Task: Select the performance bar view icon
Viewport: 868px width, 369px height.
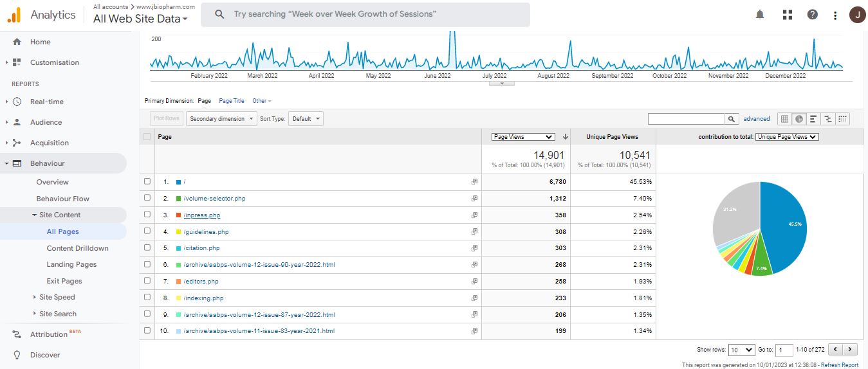Action: 813,119
